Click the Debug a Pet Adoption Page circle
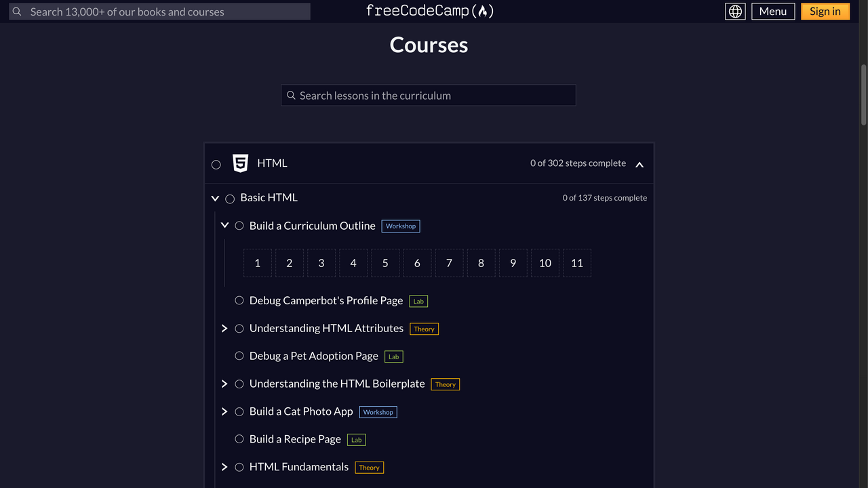The width and height of the screenshot is (868, 488). point(239,356)
